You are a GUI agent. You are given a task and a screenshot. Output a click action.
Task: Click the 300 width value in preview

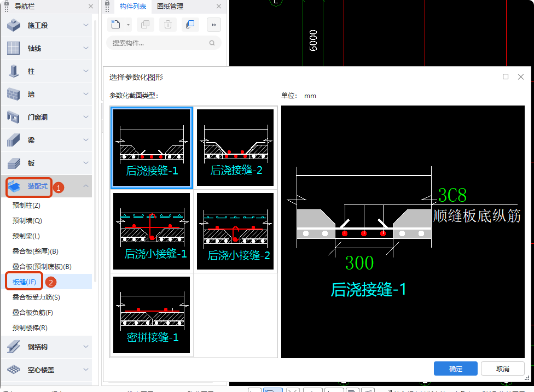click(x=359, y=262)
